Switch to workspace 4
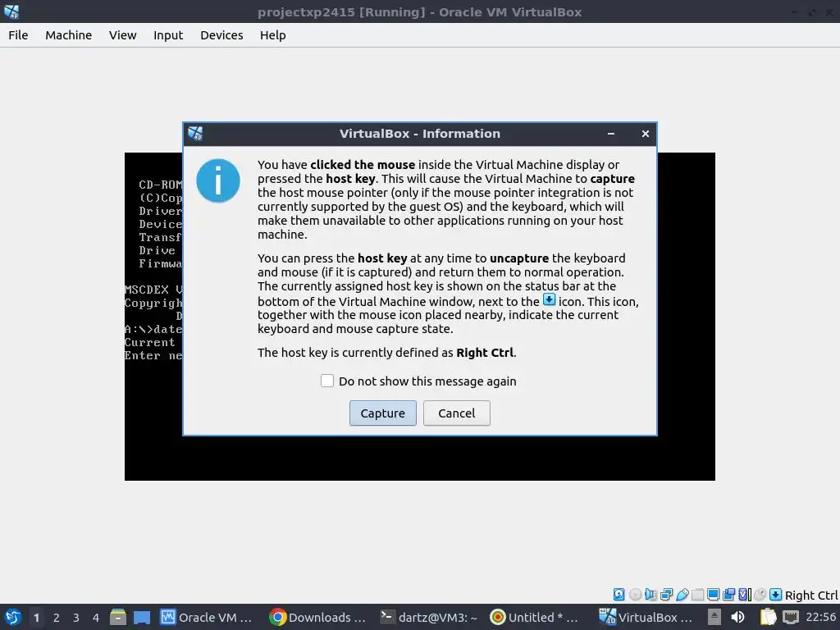The width and height of the screenshot is (840, 630). [x=96, y=617]
